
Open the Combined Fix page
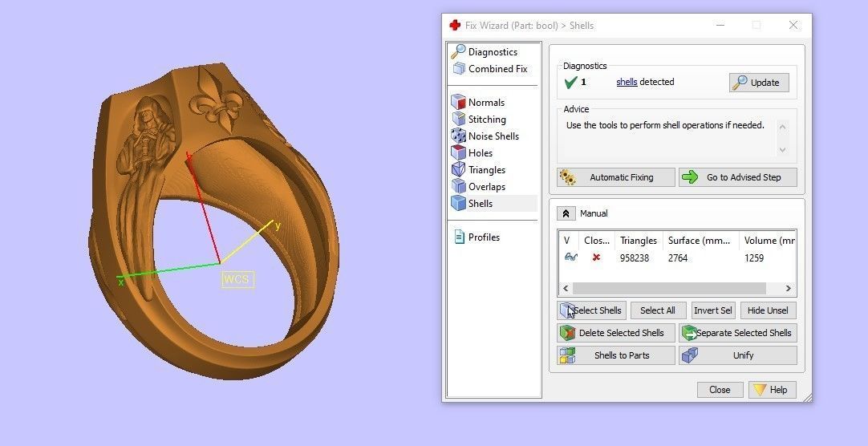(x=497, y=69)
